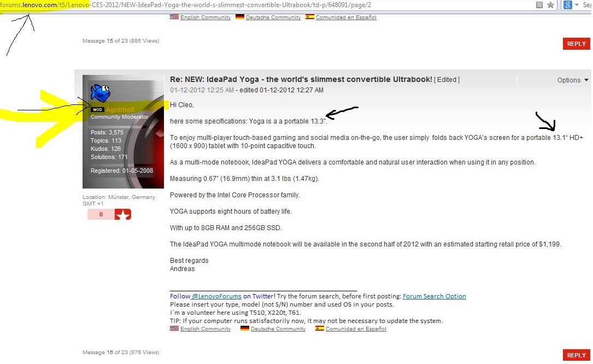The image size is (593, 364).
Task: Click 'Best regards' sign-off text
Action: (x=189, y=261)
